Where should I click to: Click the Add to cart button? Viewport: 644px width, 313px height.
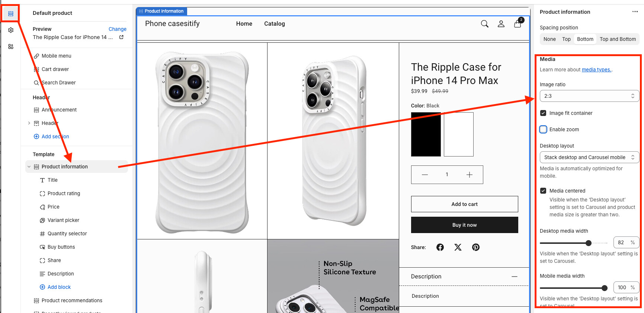(x=465, y=204)
